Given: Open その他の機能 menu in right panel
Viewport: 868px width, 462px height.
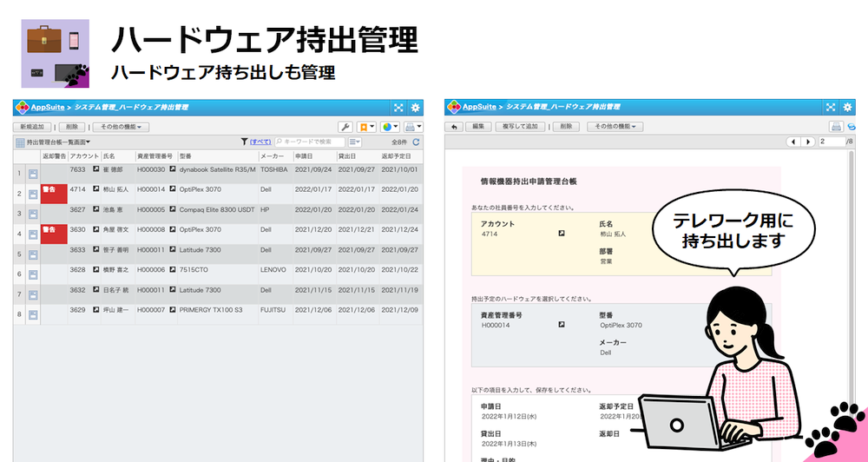Looking at the screenshot, I should tap(615, 127).
